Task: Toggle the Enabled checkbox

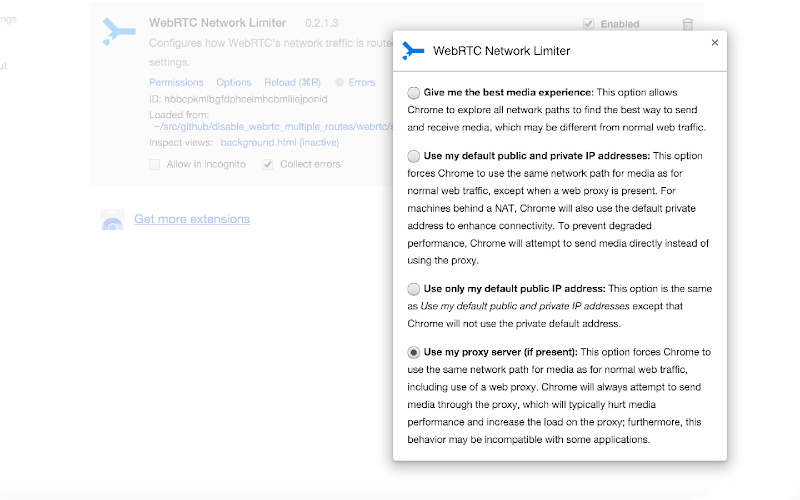Action: pyautogui.click(x=589, y=24)
